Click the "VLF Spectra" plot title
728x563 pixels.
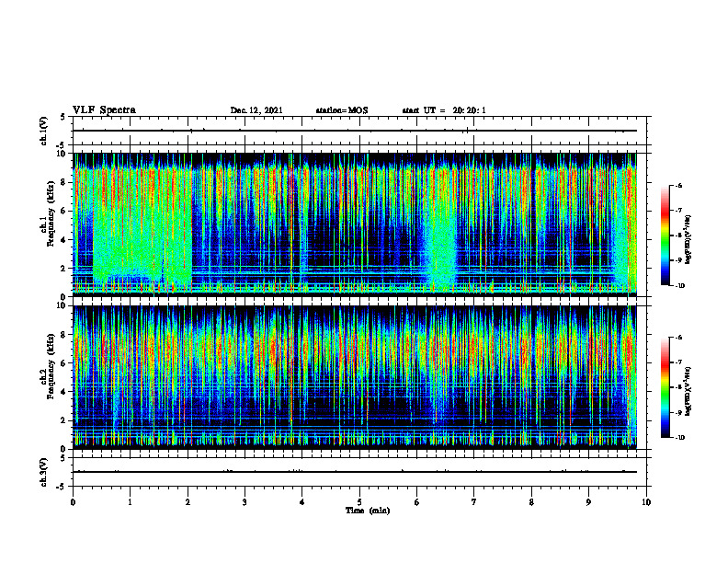104,110
